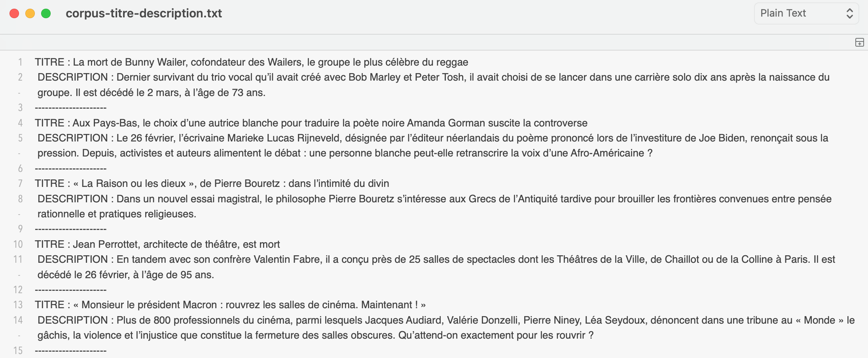The width and height of the screenshot is (868, 358).
Task: Click line number 13 in the gutter
Action: pos(18,305)
